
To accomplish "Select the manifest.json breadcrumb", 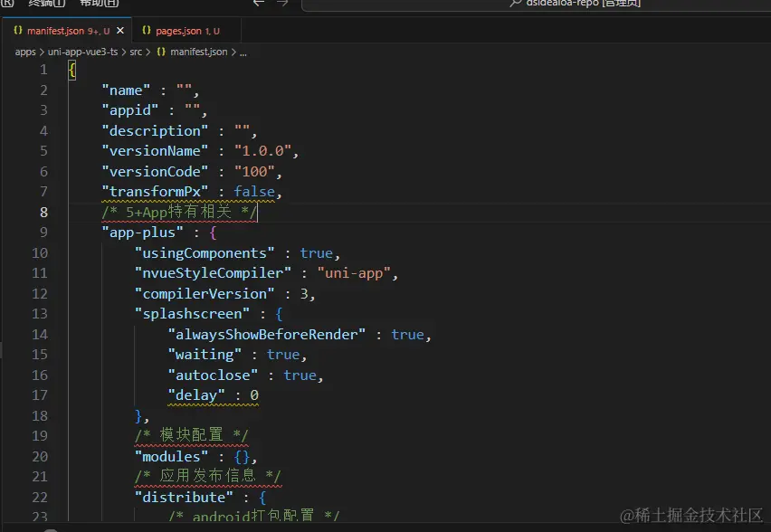I will tap(199, 52).
